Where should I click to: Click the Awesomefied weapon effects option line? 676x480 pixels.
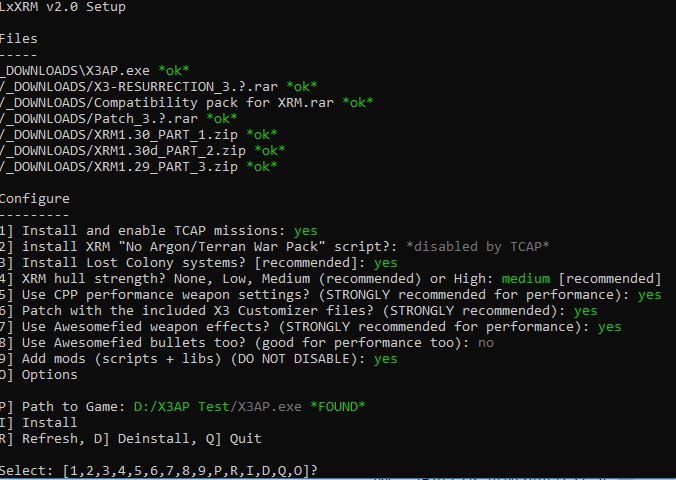click(310, 327)
